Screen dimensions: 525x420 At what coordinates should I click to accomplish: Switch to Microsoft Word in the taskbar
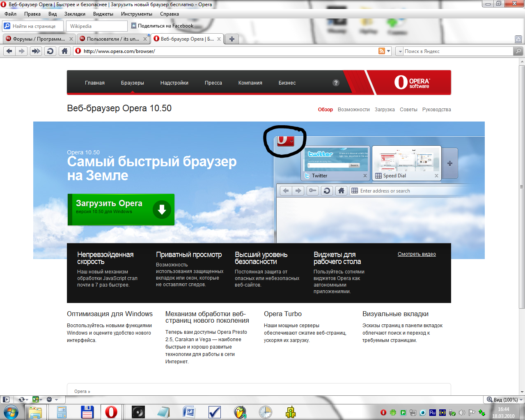[189, 412]
